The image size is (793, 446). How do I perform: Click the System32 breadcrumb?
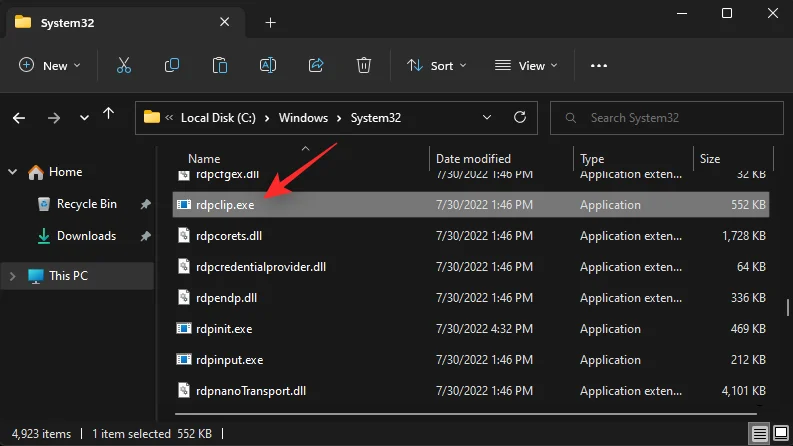pyautogui.click(x=376, y=118)
